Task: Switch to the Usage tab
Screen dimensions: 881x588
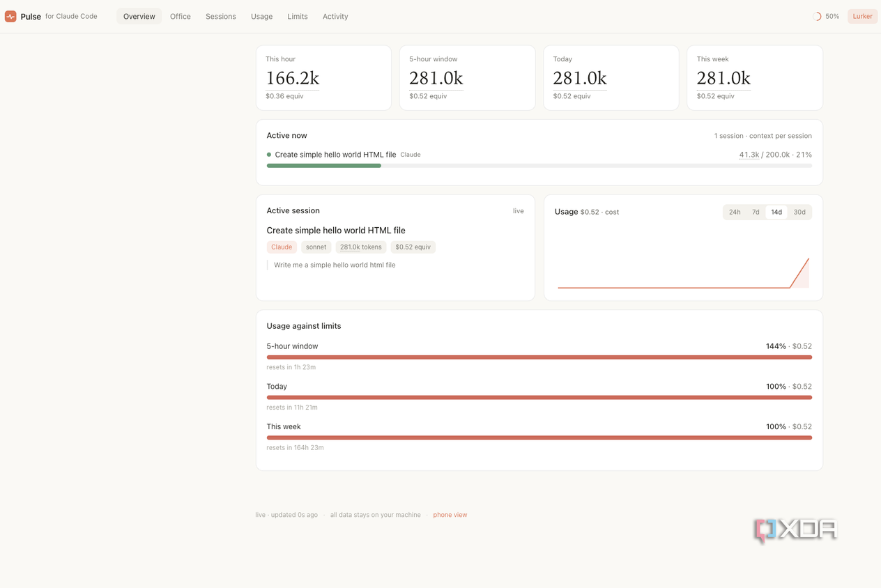Action: tap(262, 16)
